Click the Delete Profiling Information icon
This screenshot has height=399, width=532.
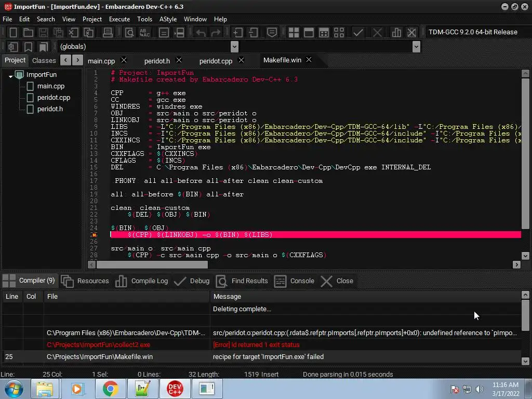(x=411, y=33)
